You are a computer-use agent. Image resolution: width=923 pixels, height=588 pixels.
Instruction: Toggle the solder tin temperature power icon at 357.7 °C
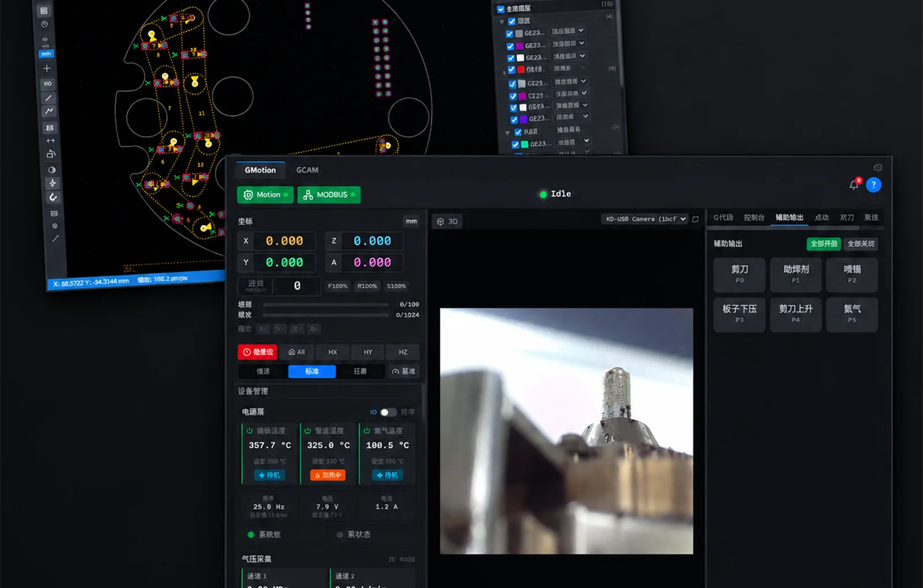(x=250, y=431)
